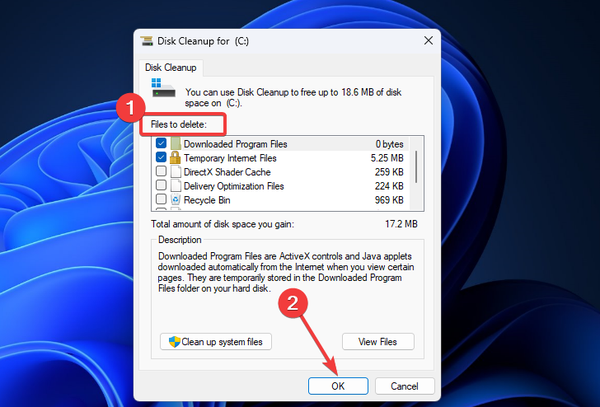The height and width of the screenshot is (407, 600).
Task: Check the DirectX Shader Cache checkbox
Action: pyautogui.click(x=161, y=171)
